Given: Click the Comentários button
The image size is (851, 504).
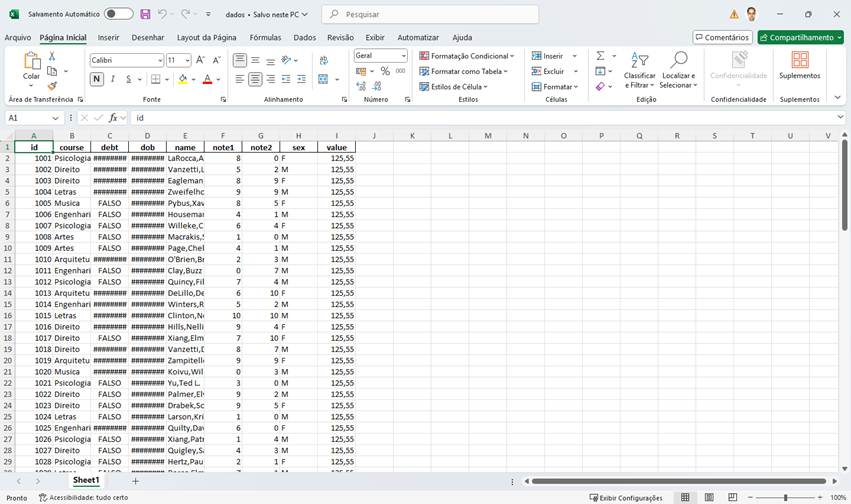Looking at the screenshot, I should tap(721, 37).
